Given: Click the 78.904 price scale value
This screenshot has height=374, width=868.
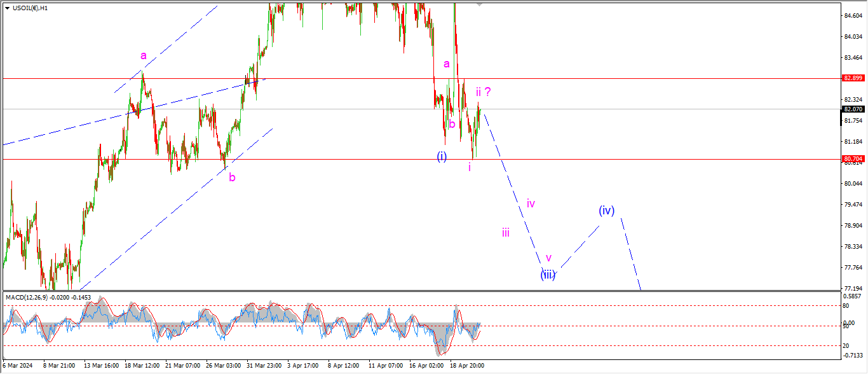Looking at the screenshot, I should (x=853, y=225).
